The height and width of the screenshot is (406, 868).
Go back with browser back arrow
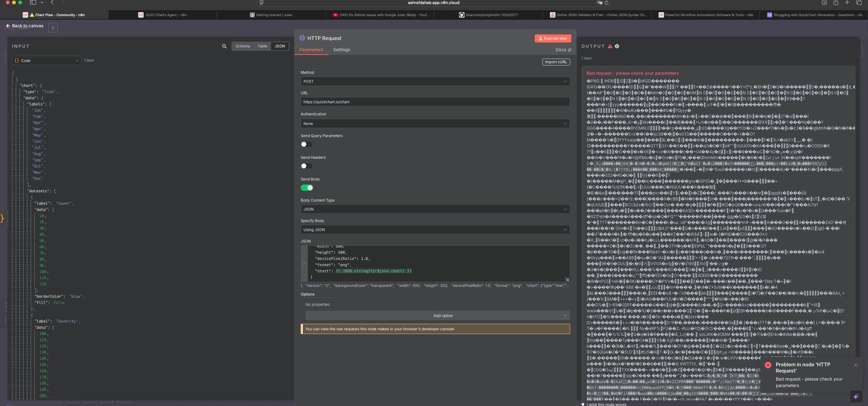[52, 3]
